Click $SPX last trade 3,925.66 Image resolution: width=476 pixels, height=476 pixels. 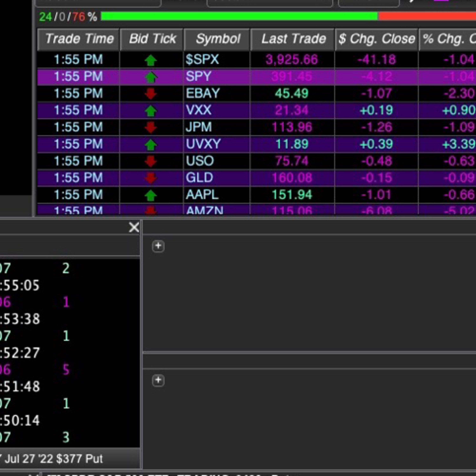click(x=292, y=60)
